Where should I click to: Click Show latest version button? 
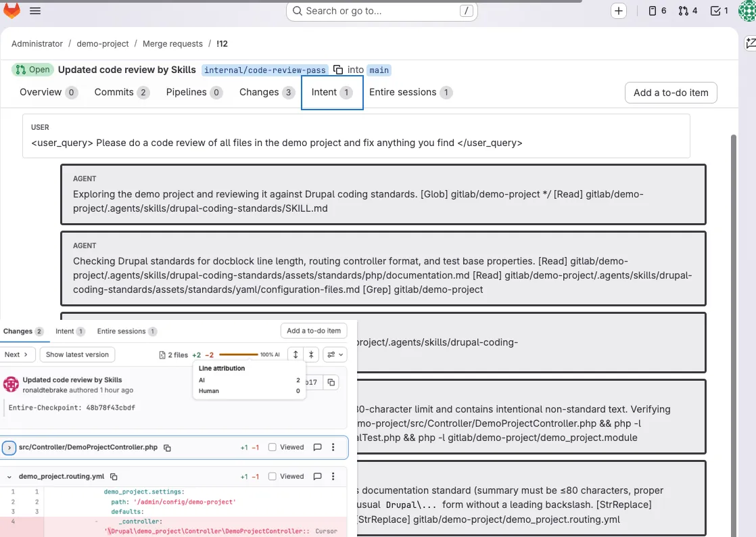77,354
